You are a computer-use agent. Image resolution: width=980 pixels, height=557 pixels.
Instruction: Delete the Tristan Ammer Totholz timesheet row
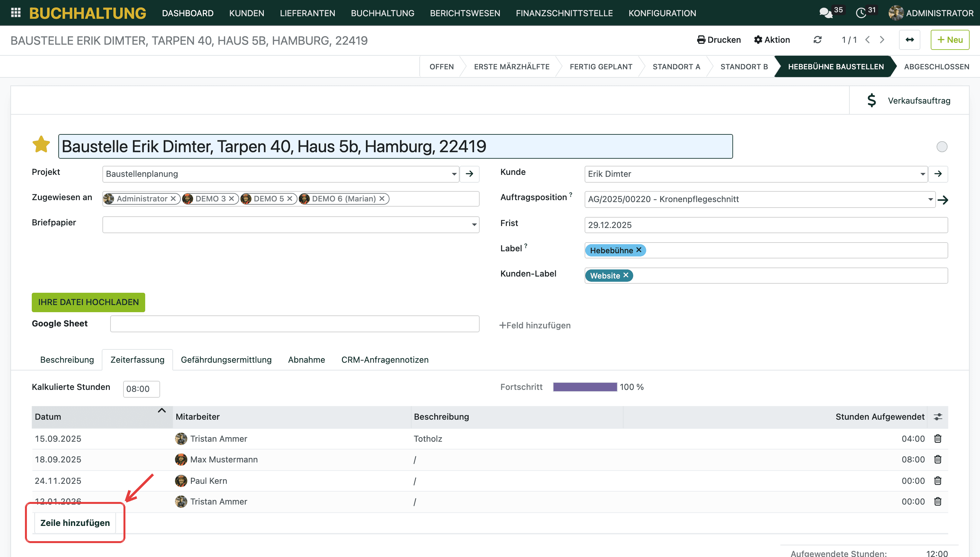(938, 438)
